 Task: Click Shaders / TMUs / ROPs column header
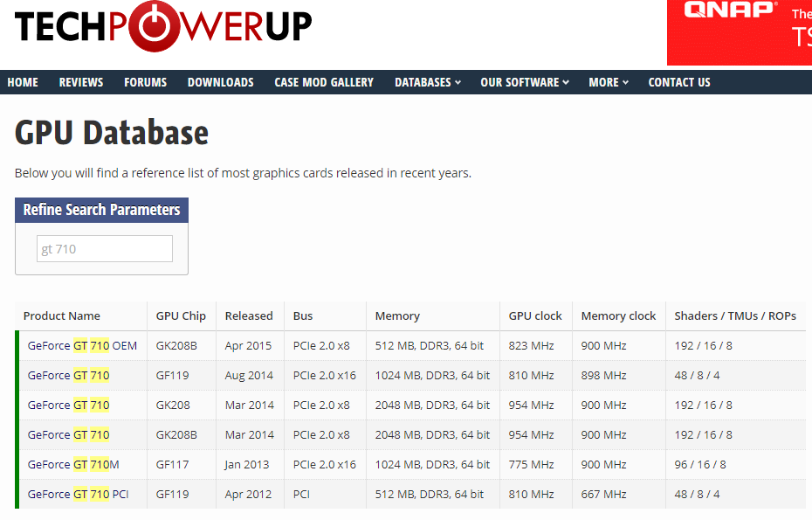click(735, 315)
